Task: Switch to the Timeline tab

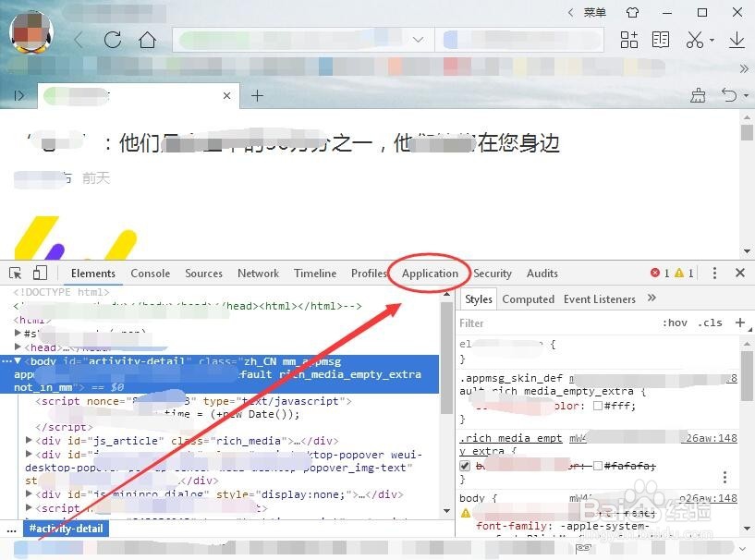Action: click(x=315, y=274)
